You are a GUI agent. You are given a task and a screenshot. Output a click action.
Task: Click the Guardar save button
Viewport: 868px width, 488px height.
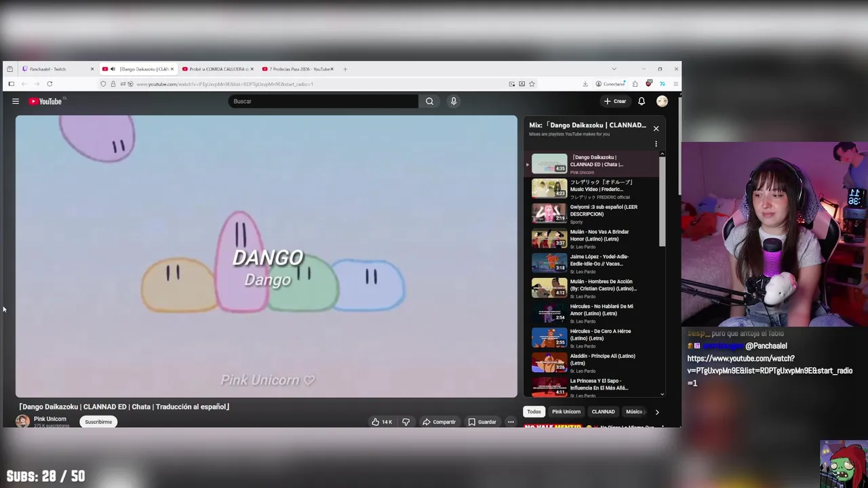(482, 422)
